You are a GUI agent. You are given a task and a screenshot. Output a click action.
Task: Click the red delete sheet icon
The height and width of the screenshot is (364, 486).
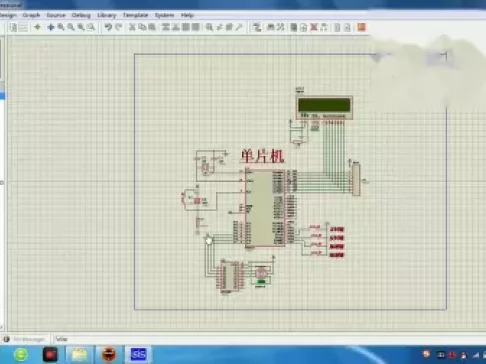coord(314,27)
